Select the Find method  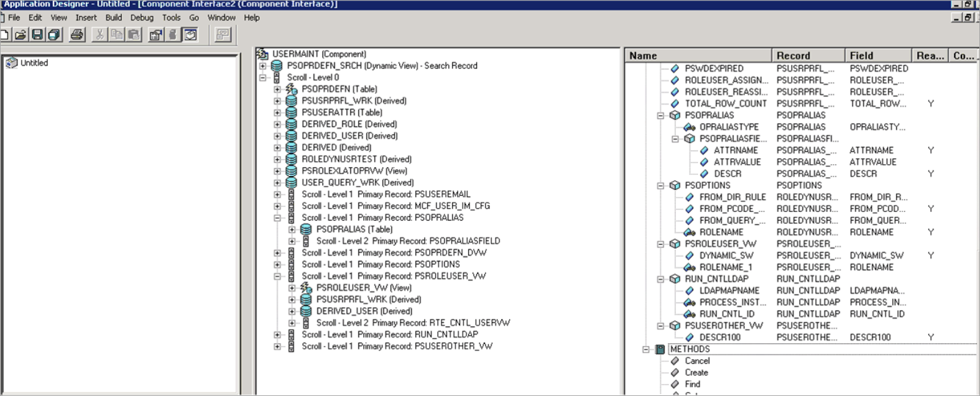692,384
